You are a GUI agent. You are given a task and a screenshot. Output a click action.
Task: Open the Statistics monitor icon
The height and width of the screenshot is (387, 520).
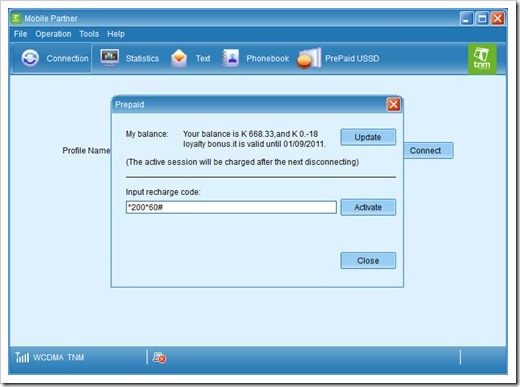click(110, 58)
